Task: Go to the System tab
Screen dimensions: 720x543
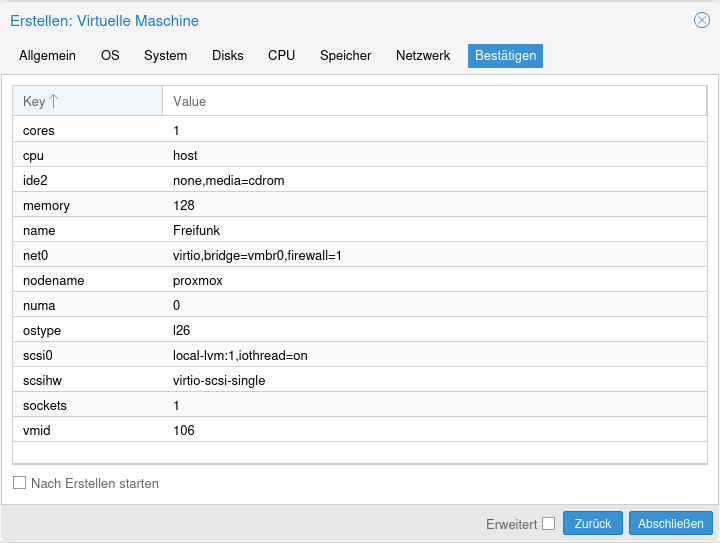Action: coord(165,56)
